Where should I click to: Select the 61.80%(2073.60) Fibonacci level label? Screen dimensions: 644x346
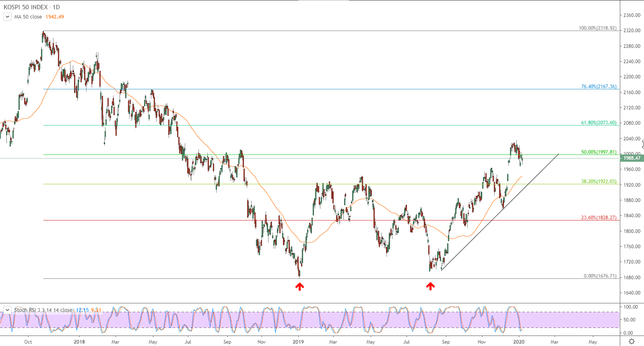[x=599, y=123]
